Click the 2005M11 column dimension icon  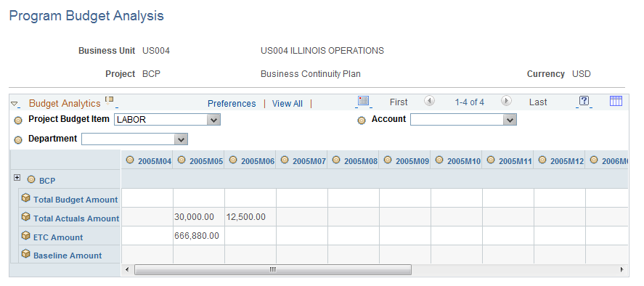pyautogui.click(x=490, y=160)
